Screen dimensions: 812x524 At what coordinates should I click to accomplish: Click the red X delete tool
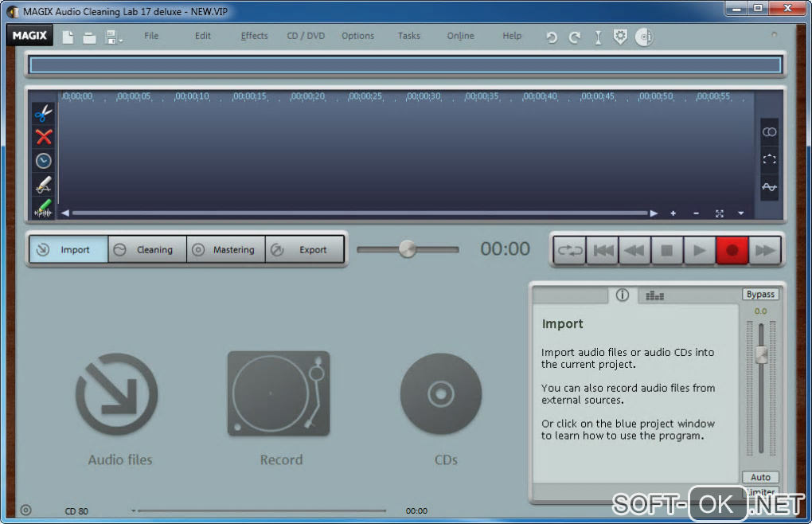44,137
